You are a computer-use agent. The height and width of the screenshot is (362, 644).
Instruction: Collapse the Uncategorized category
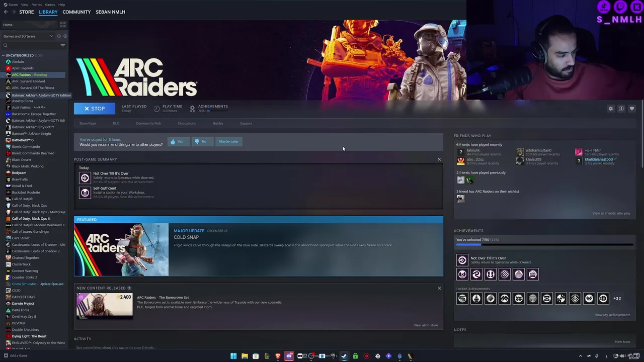[x=3, y=55]
